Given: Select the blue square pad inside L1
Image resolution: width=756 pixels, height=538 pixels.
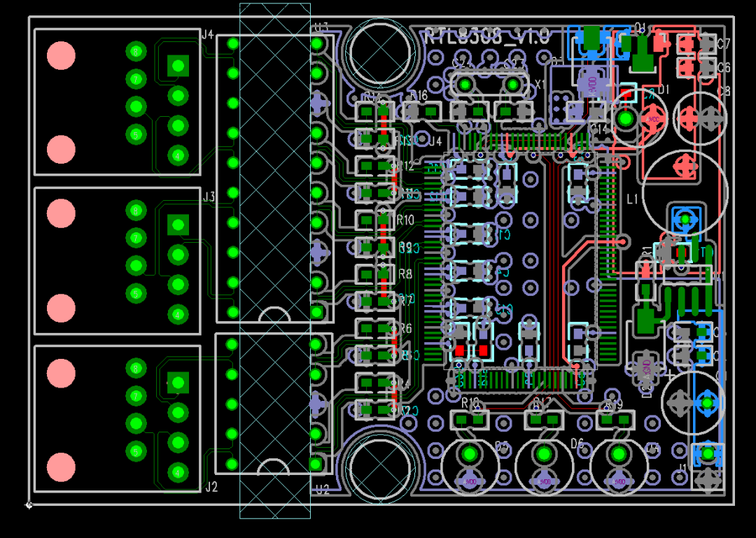Looking at the screenshot, I should point(685,220).
